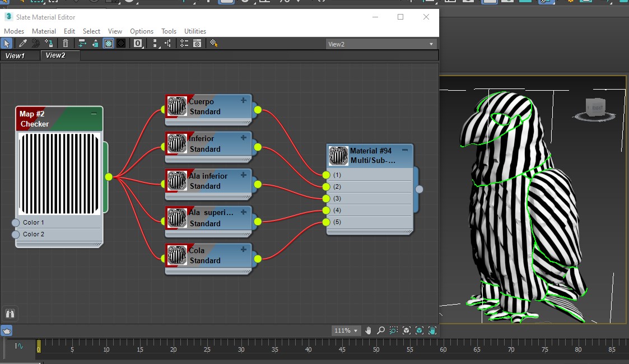Click Zoom Extents Selected cyan cube icon
629x364 pixels.
coord(420,330)
